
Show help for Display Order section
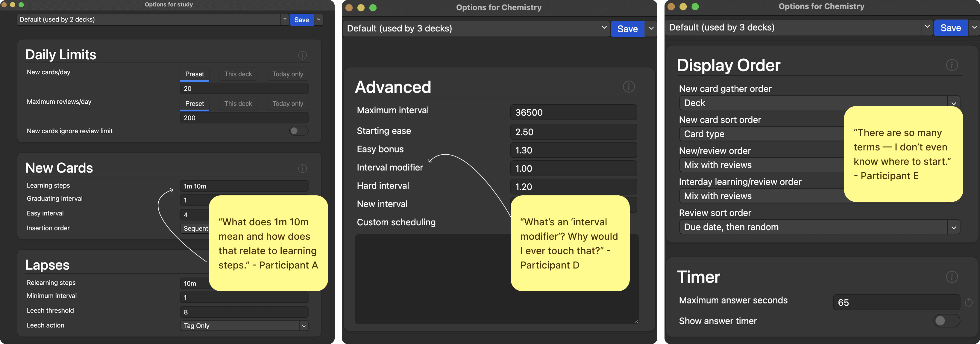tap(952, 65)
